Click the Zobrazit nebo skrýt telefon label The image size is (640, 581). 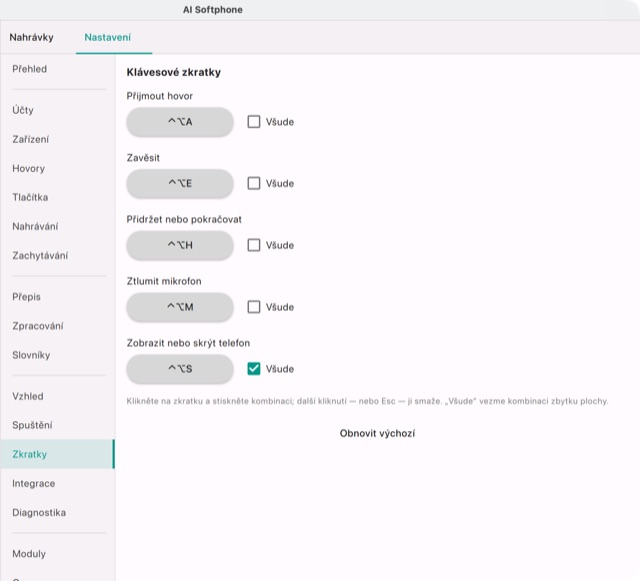[188, 343]
